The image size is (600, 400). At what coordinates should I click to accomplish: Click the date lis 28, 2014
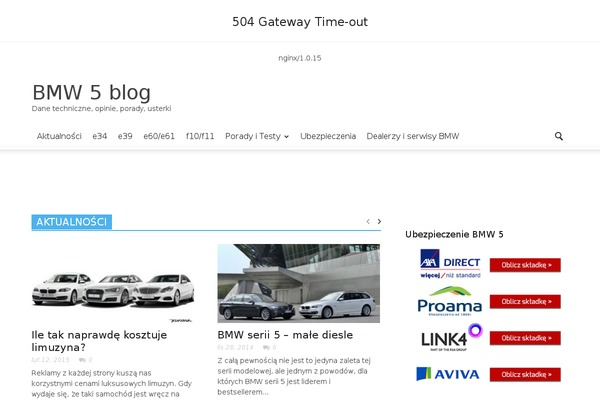(x=235, y=348)
